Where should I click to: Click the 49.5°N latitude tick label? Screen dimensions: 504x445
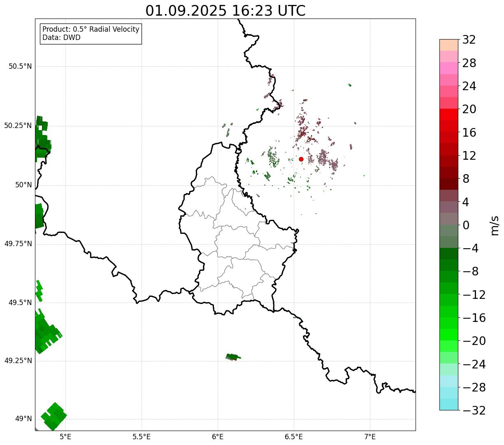20,303
